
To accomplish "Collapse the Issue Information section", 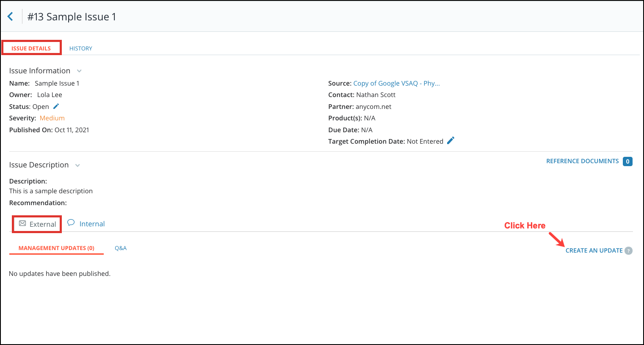I will point(79,71).
